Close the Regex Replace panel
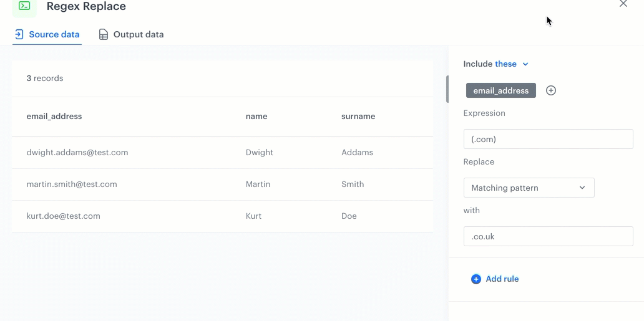 click(623, 4)
